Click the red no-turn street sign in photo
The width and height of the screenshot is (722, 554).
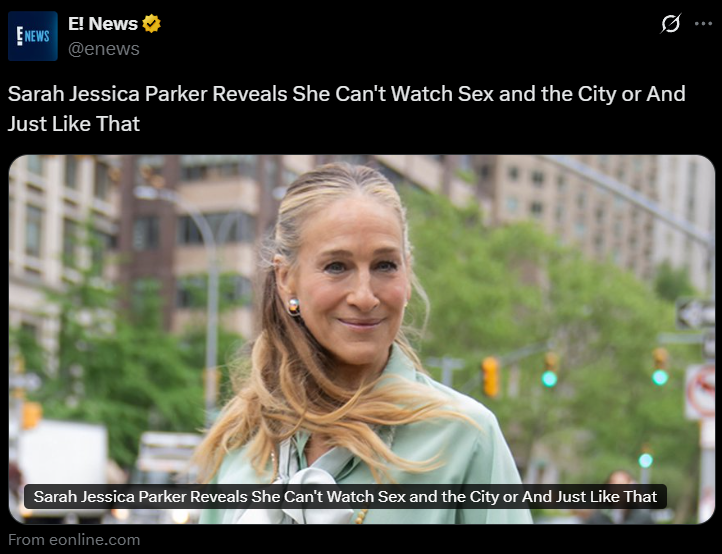[700, 391]
